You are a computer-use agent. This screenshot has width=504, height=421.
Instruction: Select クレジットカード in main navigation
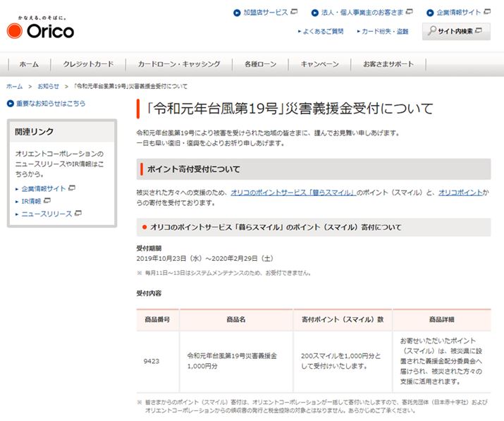[88, 64]
